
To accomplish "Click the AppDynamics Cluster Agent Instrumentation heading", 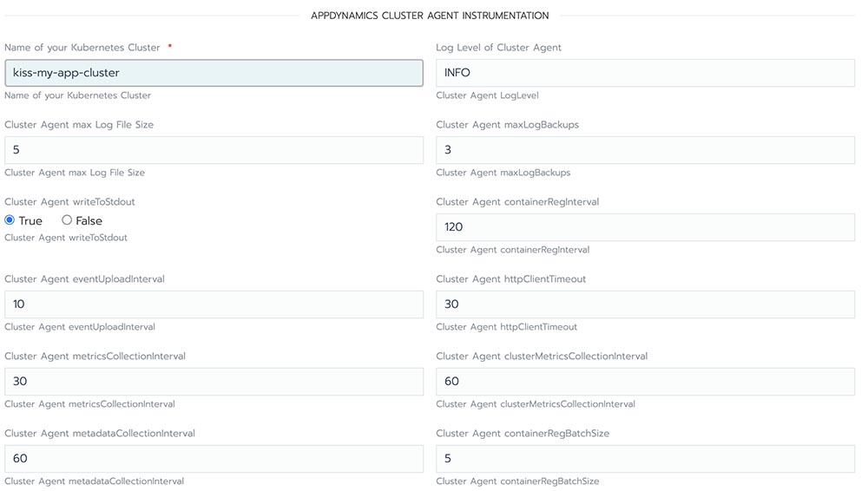I will pos(430,16).
